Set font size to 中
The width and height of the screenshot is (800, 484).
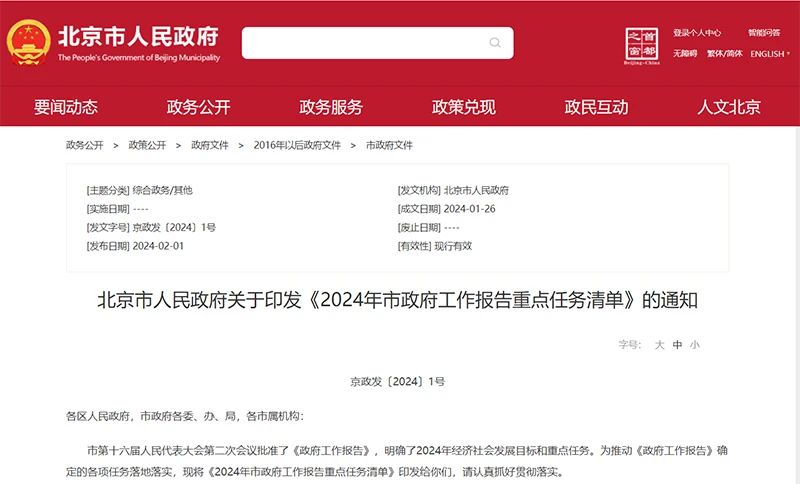tap(677, 344)
